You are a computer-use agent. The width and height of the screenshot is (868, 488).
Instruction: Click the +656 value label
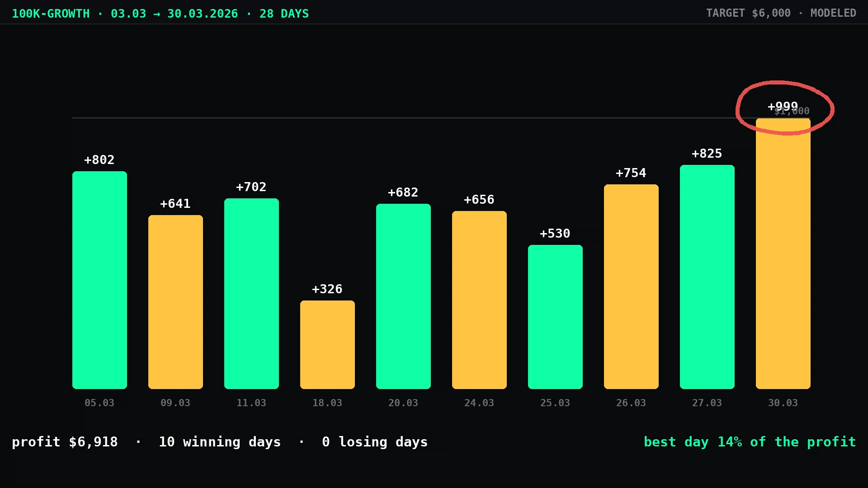[479, 200]
